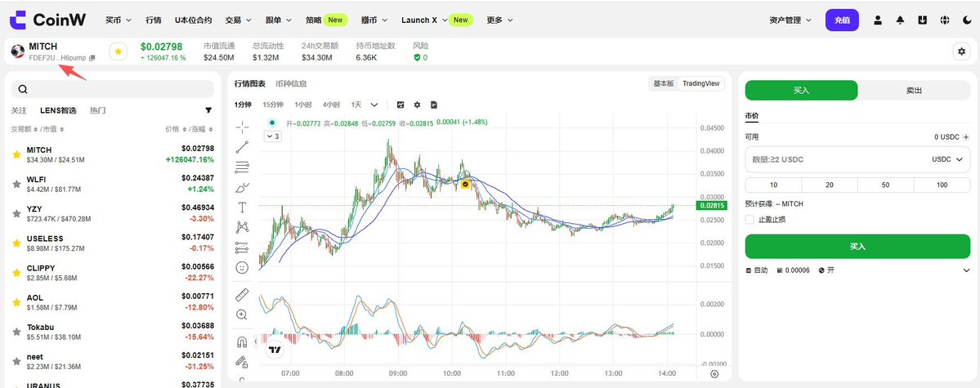
Task: Collapse the indicator legend showing 3
Action: (x=274, y=136)
